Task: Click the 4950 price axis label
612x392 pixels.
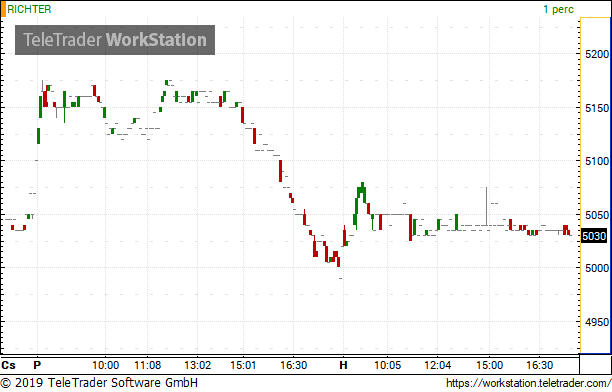Action: (x=597, y=323)
